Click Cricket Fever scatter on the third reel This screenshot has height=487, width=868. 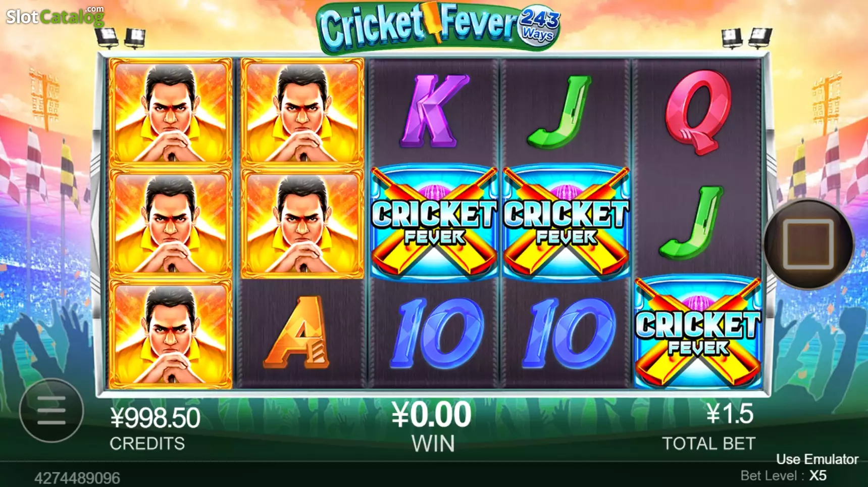434,223
